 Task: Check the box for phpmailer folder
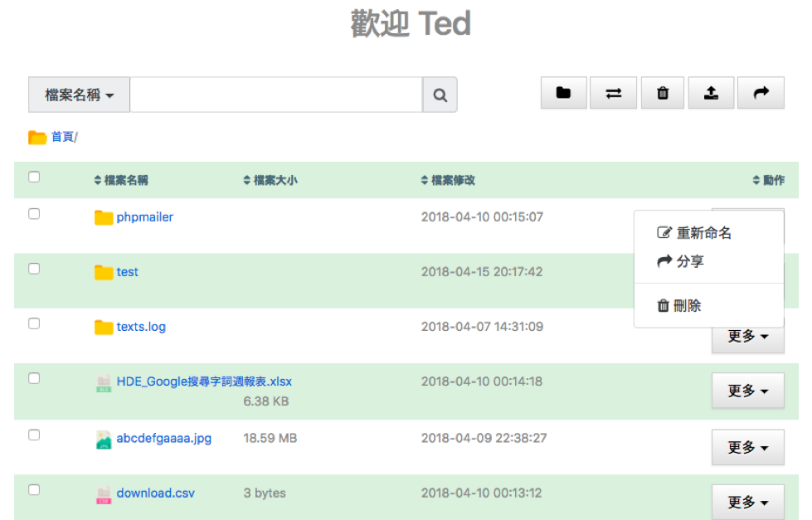(x=34, y=214)
